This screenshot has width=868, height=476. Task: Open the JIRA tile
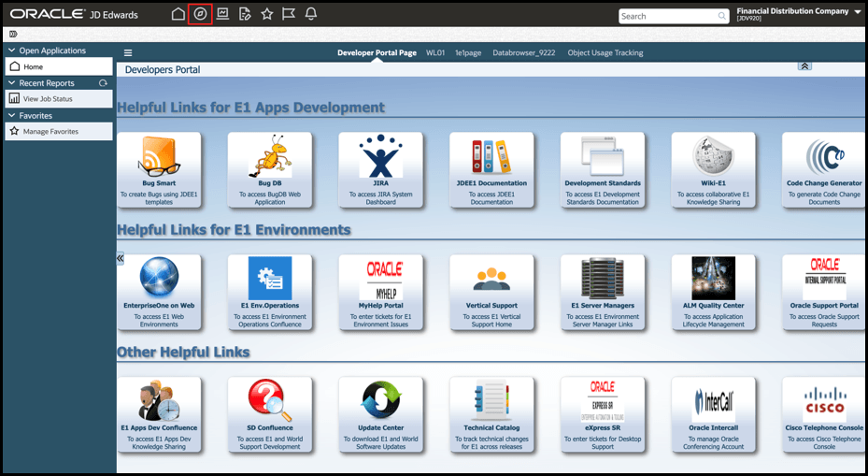[x=381, y=170]
